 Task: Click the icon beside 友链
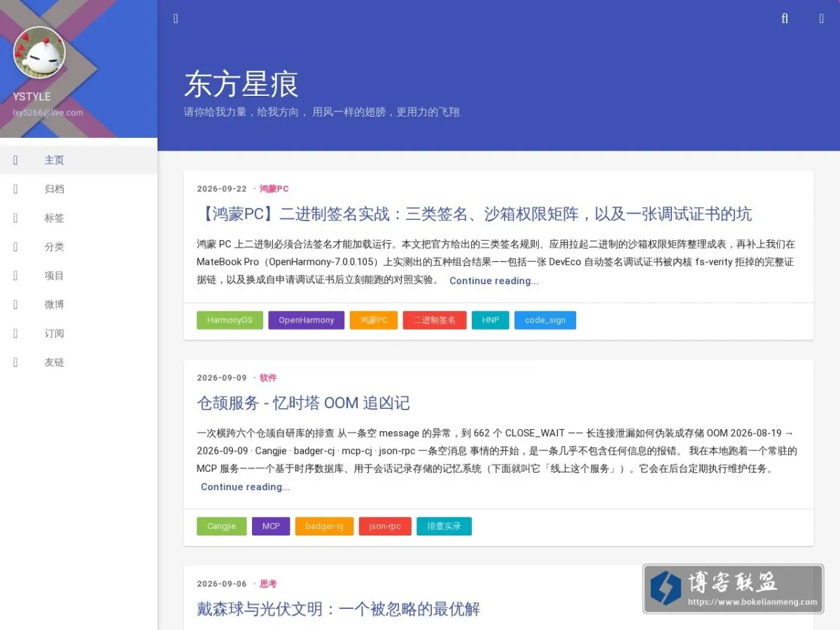15,362
